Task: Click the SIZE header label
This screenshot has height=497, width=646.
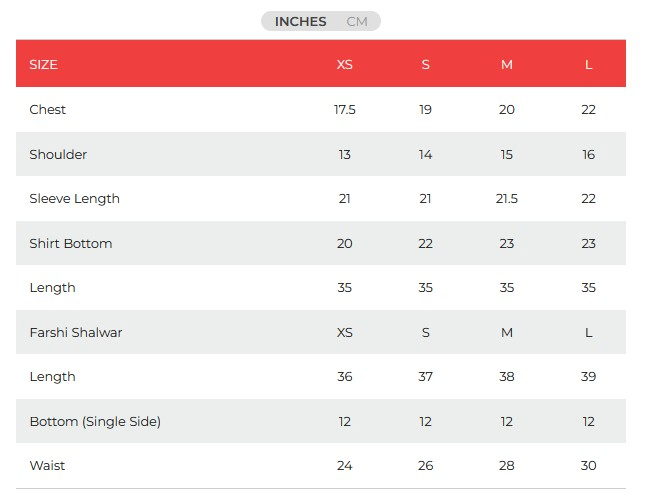Action: pos(44,65)
